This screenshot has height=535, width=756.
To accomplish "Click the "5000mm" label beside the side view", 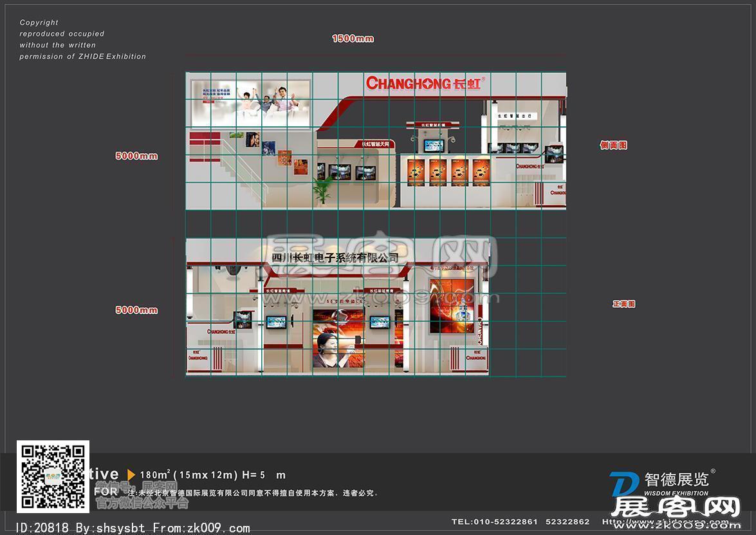I will pos(136,156).
